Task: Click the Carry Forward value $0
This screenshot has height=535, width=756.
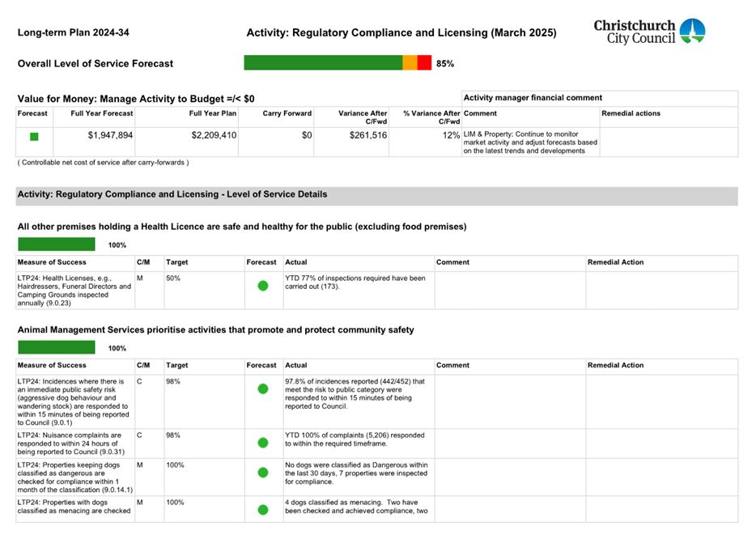Action: pos(307,135)
